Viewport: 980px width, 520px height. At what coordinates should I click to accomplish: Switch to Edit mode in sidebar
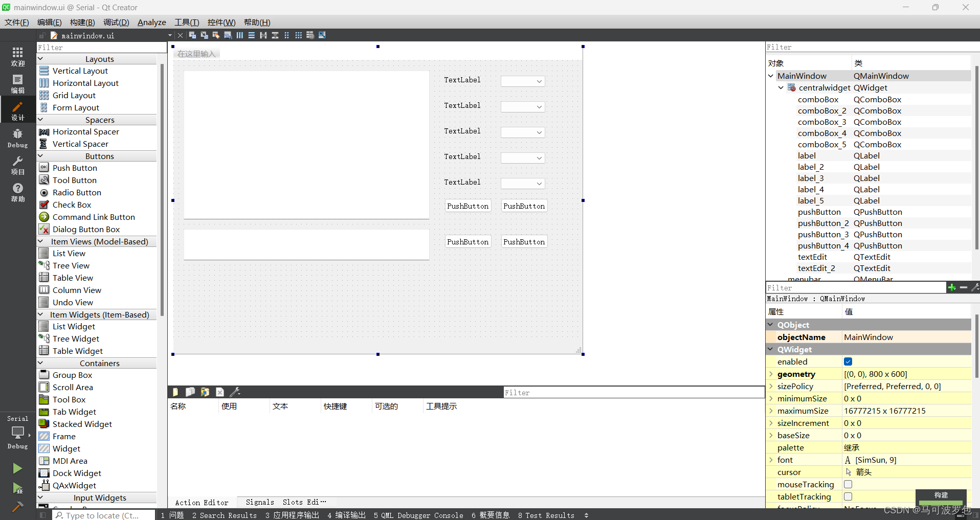17,84
